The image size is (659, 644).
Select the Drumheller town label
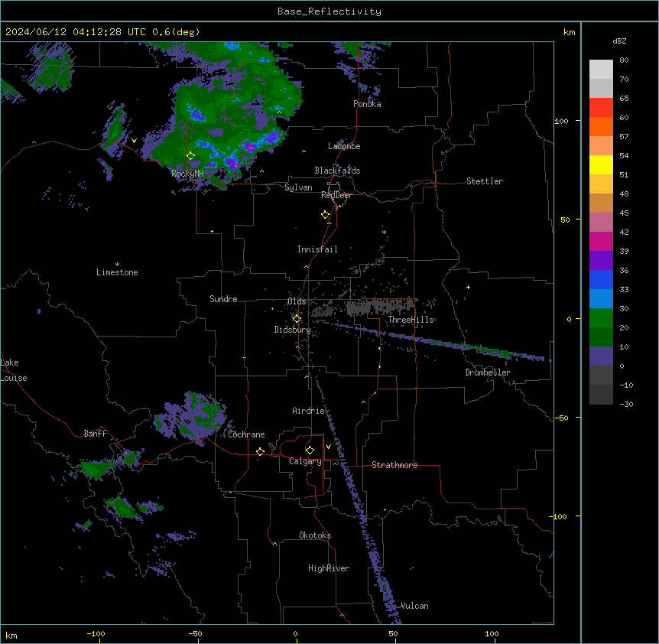[x=488, y=372]
